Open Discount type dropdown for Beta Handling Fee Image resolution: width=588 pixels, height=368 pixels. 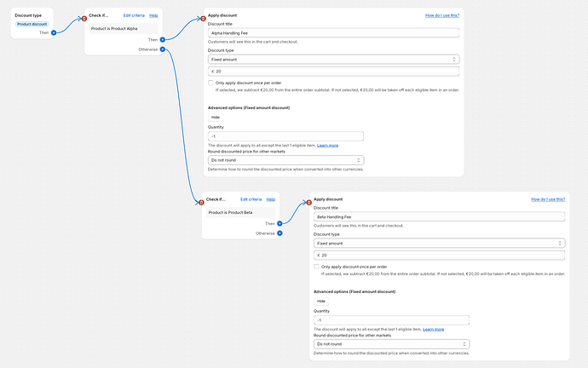click(439, 244)
